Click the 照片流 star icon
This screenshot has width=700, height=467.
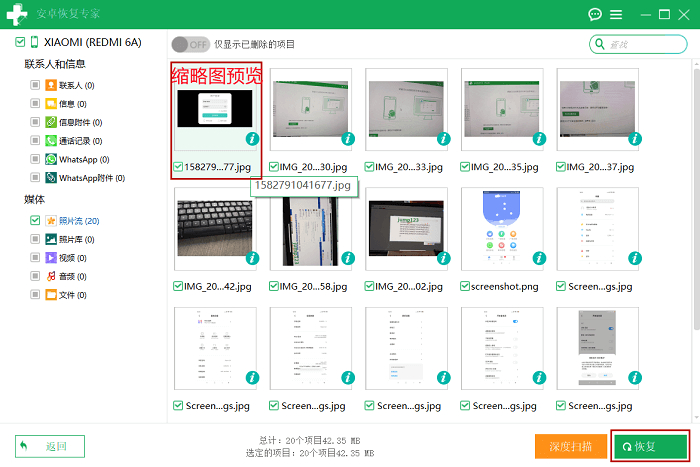coord(51,221)
